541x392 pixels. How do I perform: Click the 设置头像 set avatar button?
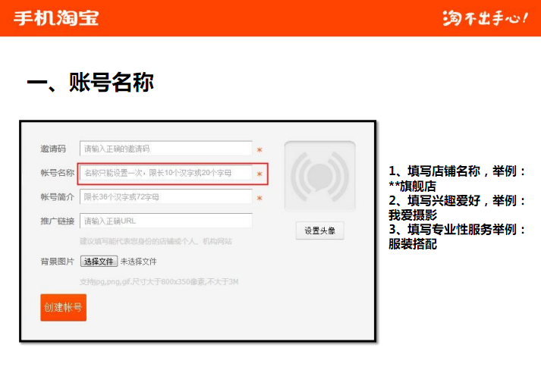pyautogui.click(x=320, y=230)
